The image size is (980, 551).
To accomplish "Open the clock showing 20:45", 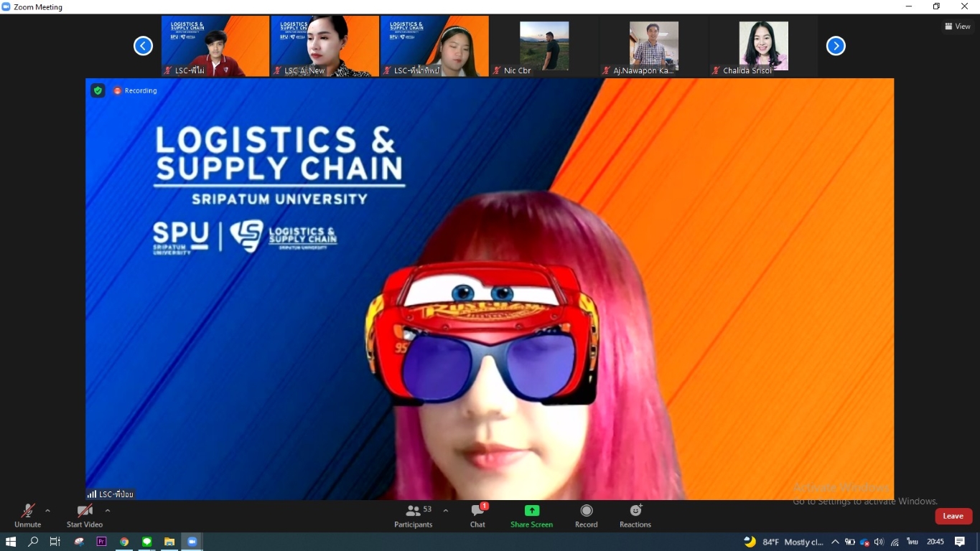I will pyautogui.click(x=935, y=542).
